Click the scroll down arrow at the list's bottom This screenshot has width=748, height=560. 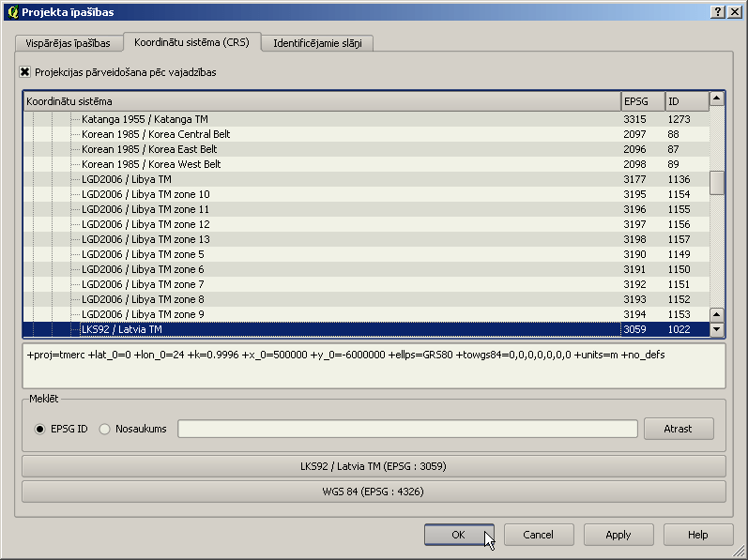717,329
